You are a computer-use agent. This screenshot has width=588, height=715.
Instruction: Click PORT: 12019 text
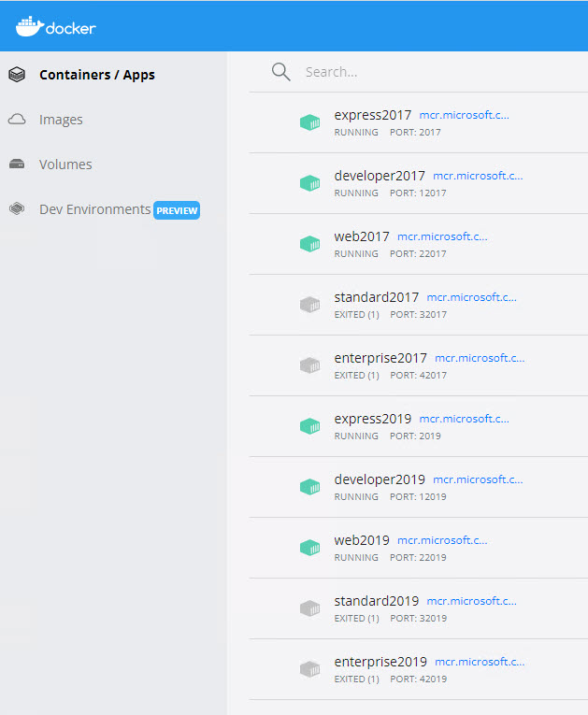pos(418,496)
